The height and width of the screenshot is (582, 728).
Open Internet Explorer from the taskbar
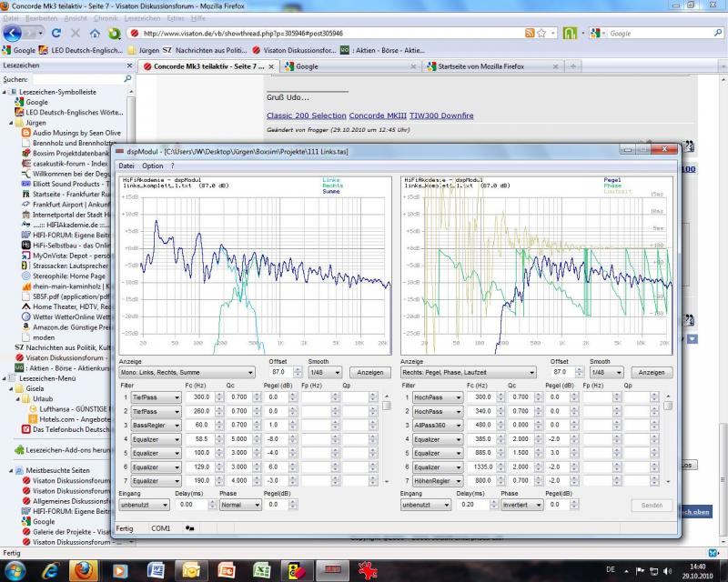50,570
